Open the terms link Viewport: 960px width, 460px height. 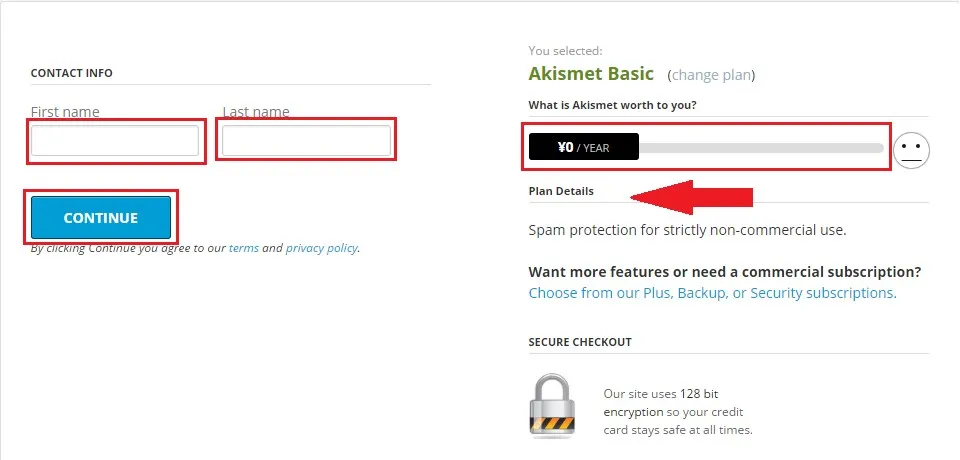pos(244,248)
